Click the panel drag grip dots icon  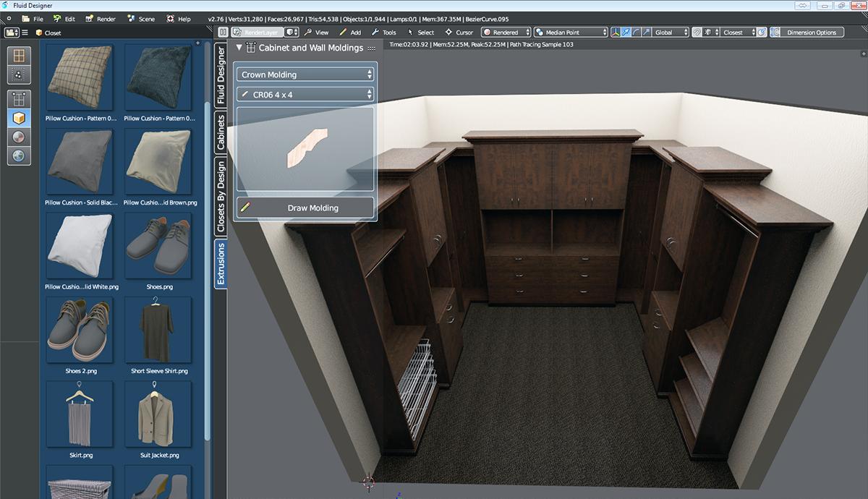pos(371,48)
